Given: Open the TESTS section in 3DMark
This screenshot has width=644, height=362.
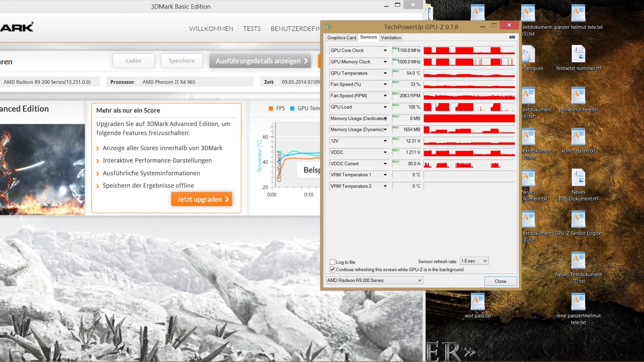Looking at the screenshot, I should point(252,29).
